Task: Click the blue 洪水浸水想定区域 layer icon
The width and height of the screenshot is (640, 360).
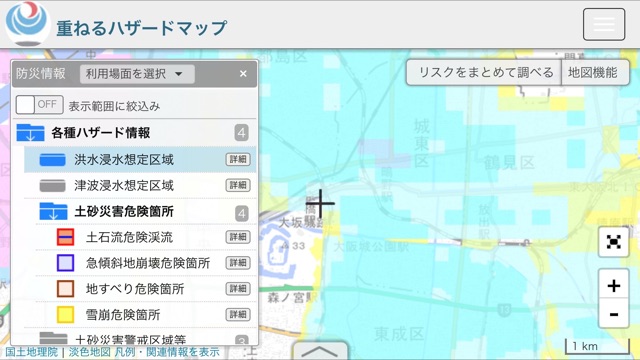Action: point(52,160)
